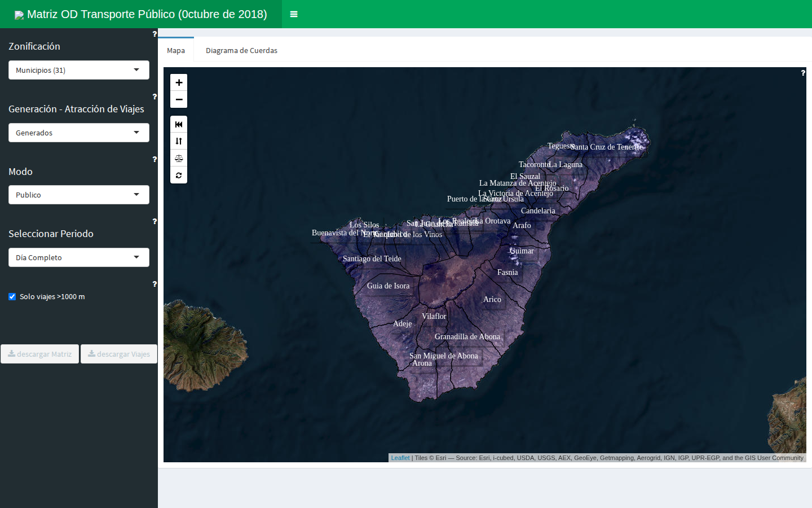The image size is (812, 508).
Task: Open help question mark beside Zonificación
Action: [x=155, y=34]
